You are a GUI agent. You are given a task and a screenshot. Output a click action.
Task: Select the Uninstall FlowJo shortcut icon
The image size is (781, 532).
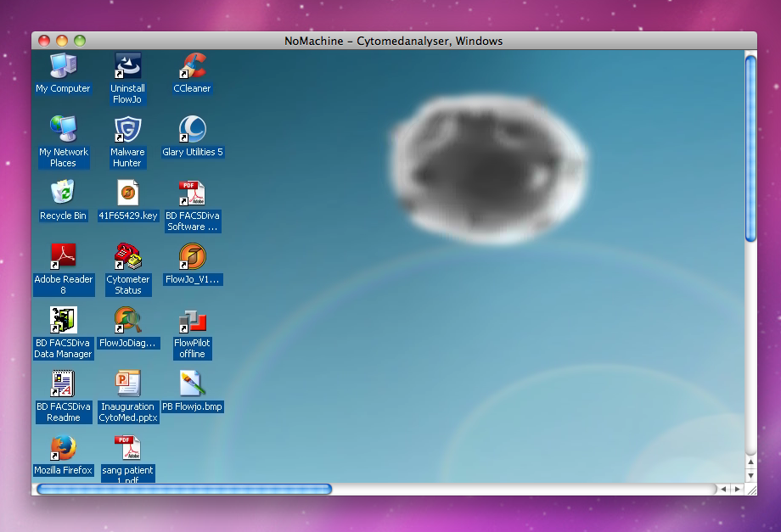pos(127,65)
